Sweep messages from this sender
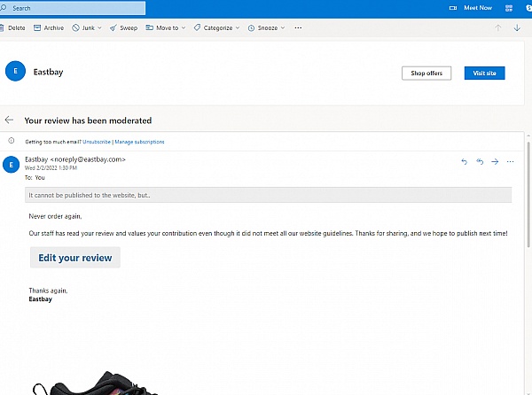532x395 pixels. click(x=123, y=27)
